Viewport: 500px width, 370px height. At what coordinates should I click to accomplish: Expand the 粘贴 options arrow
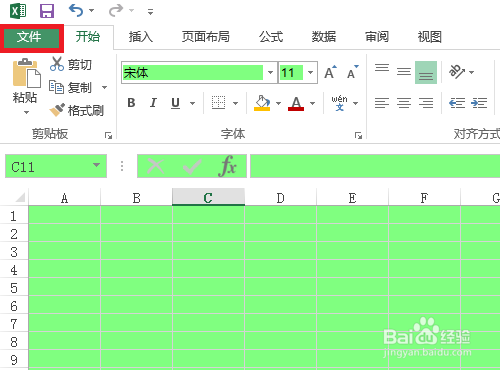26,113
